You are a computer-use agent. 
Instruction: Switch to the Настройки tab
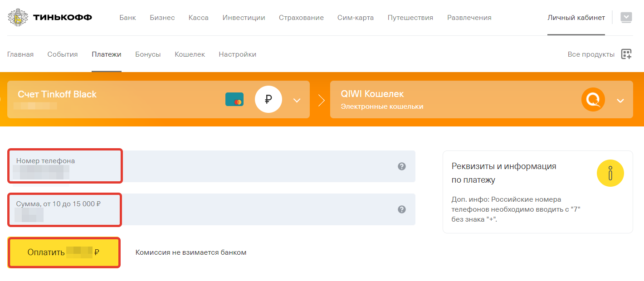[x=238, y=54]
